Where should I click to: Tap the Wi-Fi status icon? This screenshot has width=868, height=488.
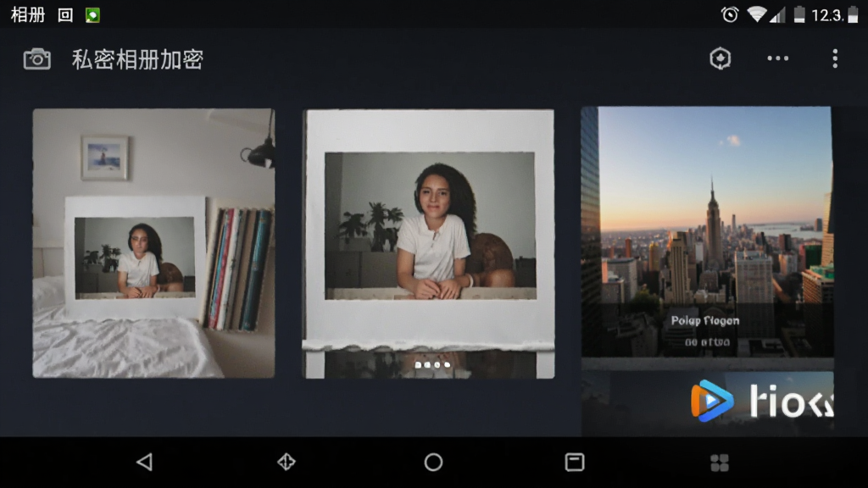757,14
